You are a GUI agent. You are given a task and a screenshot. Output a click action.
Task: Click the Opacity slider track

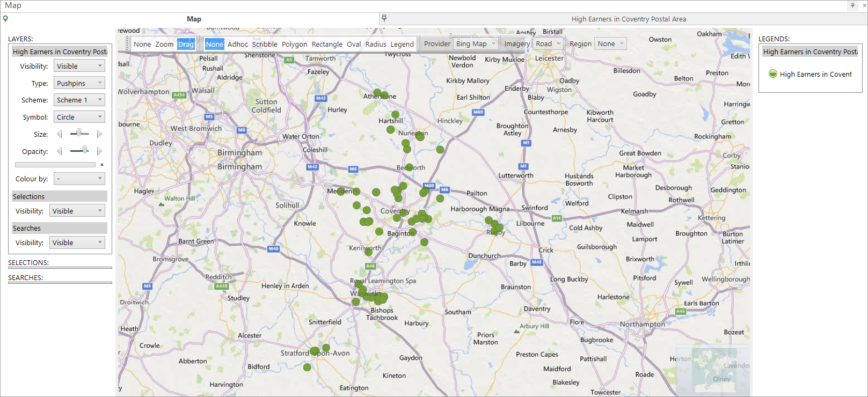coord(79,151)
